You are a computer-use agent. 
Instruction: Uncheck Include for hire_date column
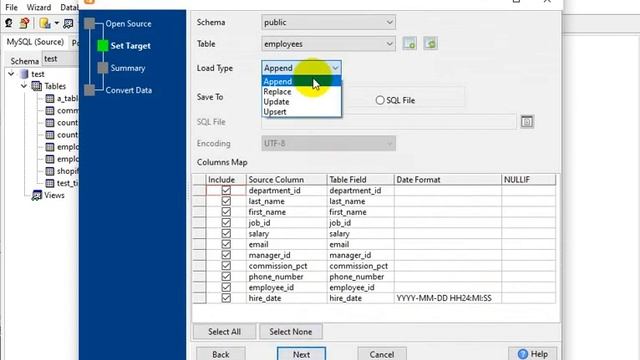point(226,298)
